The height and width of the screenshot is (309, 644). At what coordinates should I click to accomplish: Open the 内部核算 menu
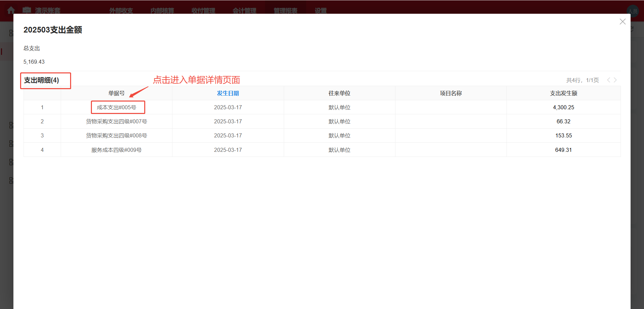162,10
